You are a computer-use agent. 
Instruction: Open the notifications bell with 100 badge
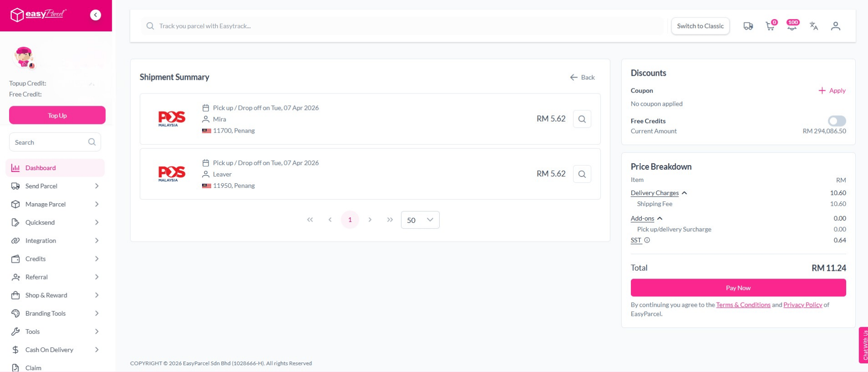[x=792, y=26]
